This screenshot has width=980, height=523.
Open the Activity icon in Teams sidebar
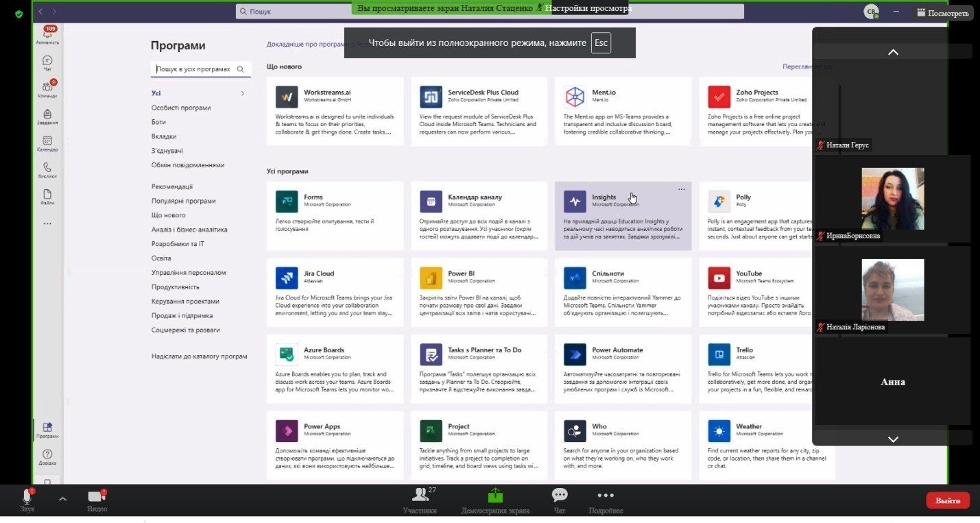tap(47, 35)
